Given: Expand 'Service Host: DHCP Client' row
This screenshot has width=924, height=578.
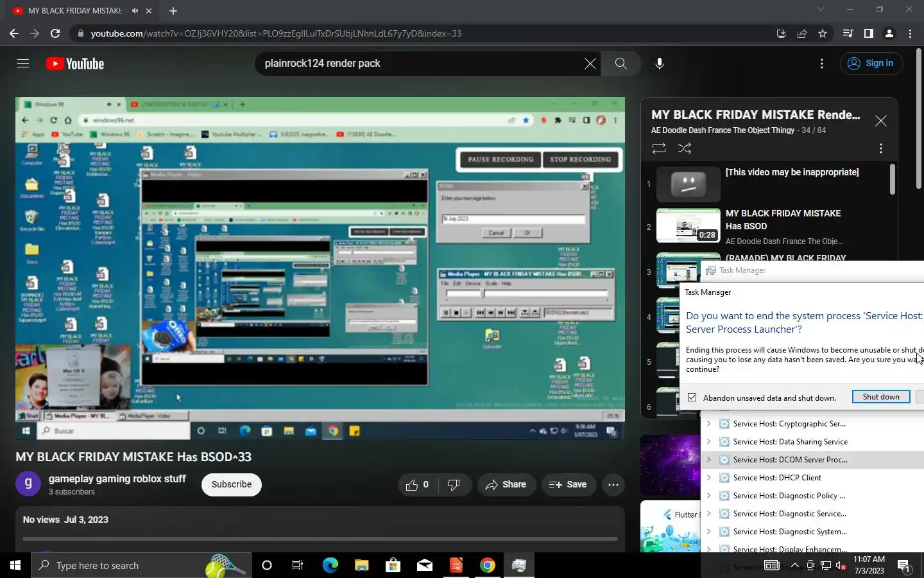Looking at the screenshot, I should (708, 478).
